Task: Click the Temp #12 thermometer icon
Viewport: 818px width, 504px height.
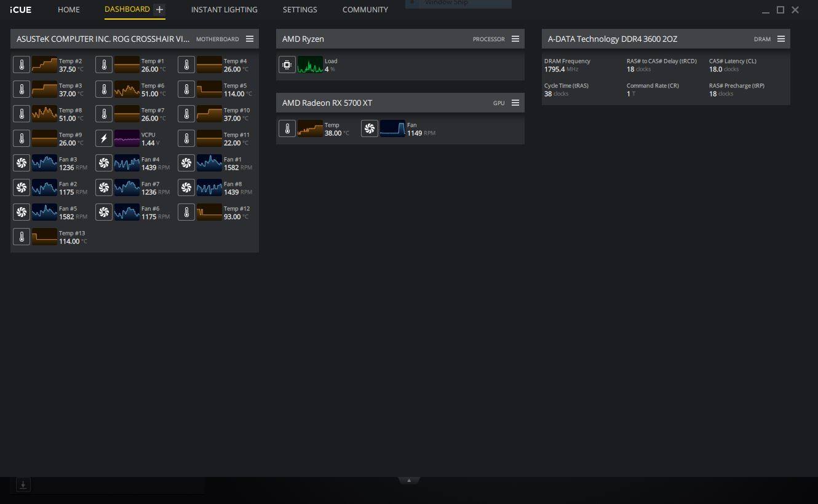Action: (186, 212)
